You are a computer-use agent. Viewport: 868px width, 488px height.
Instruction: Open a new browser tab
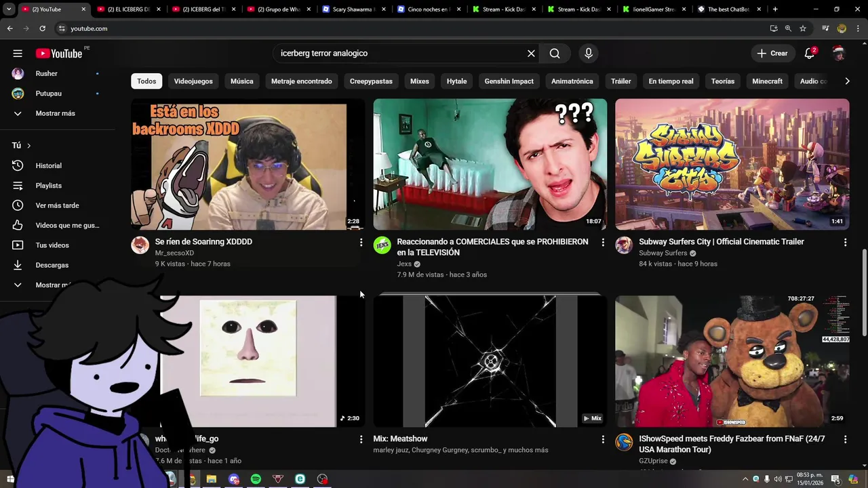click(x=775, y=9)
